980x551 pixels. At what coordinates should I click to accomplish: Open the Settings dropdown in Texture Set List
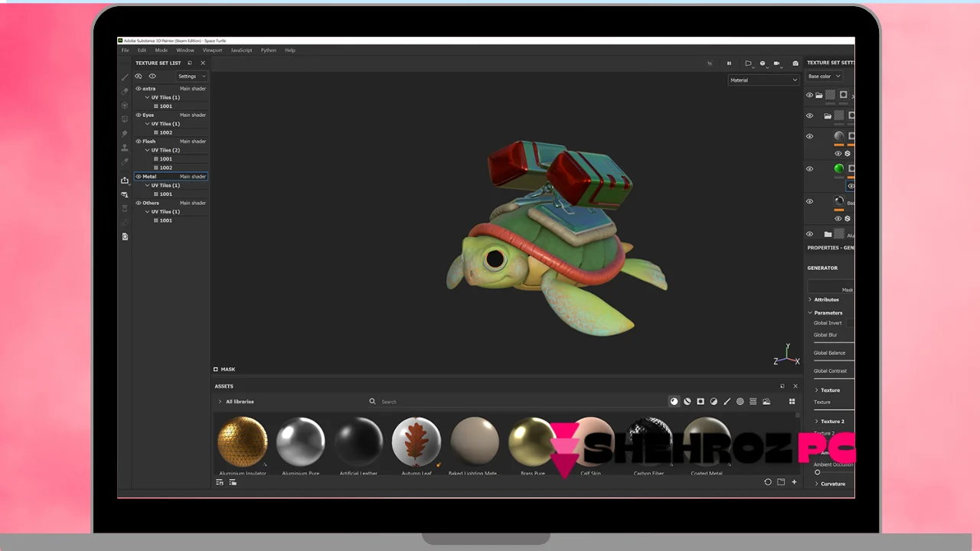(x=191, y=76)
